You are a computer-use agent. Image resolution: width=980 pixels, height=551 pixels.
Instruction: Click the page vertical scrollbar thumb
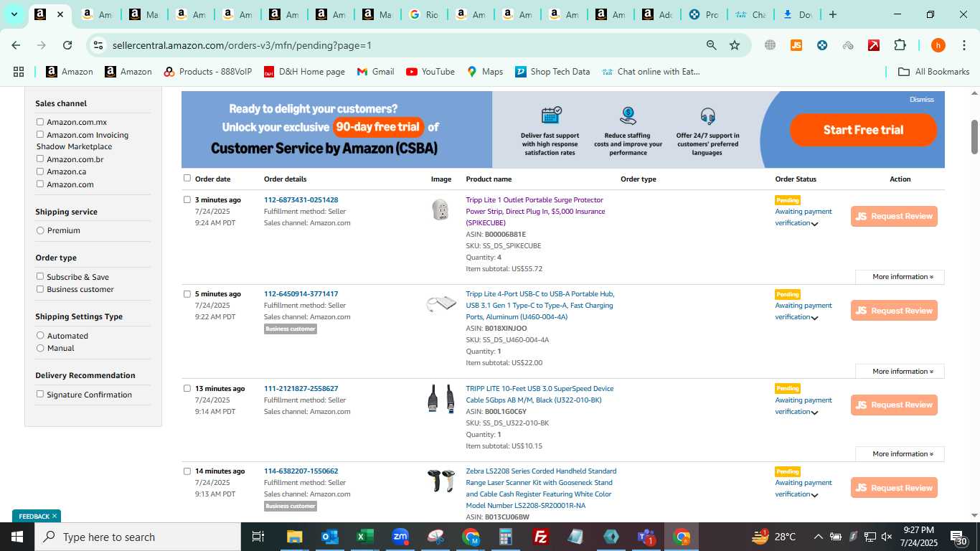[974, 136]
